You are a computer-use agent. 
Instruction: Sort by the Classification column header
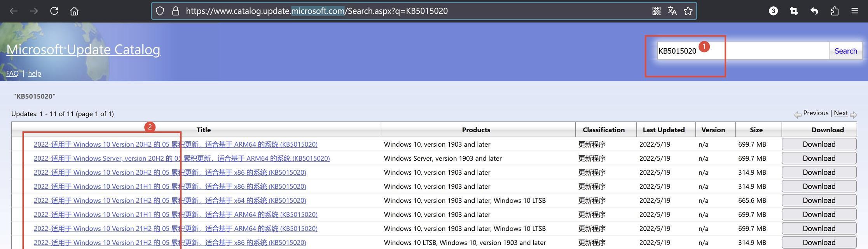(x=604, y=130)
